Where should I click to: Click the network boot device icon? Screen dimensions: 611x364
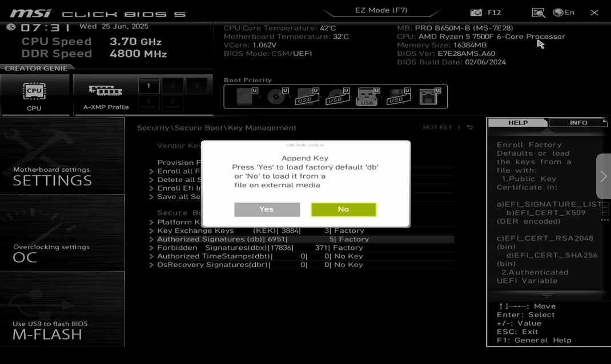428,96
